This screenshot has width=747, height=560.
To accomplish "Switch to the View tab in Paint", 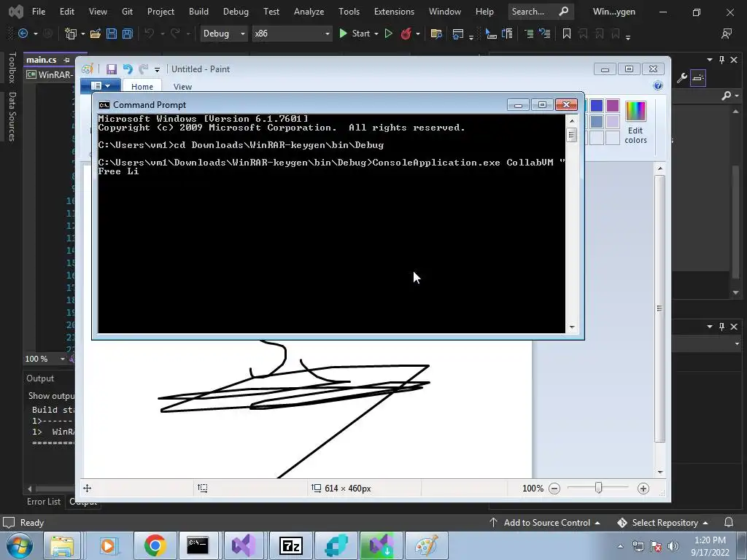I will [x=182, y=87].
